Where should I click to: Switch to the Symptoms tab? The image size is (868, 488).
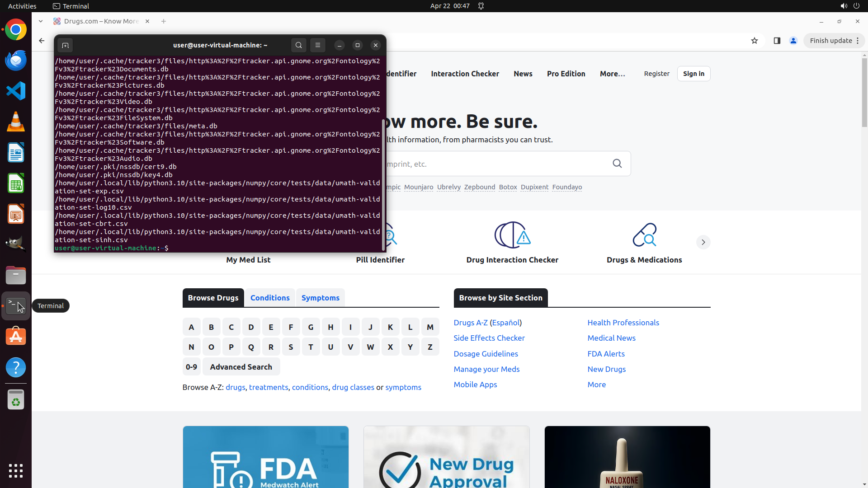pyautogui.click(x=320, y=298)
